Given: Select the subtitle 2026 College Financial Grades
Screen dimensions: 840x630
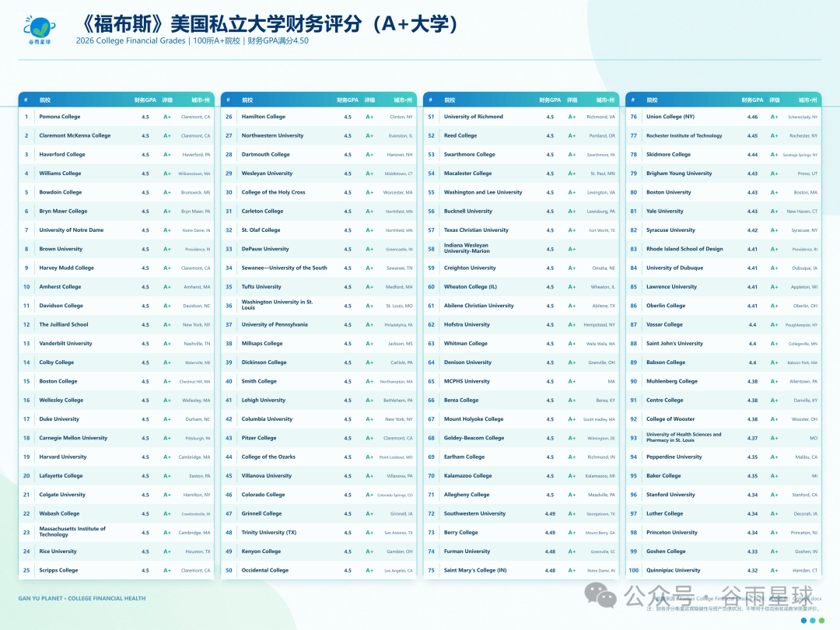Looking at the screenshot, I should click(131, 40).
